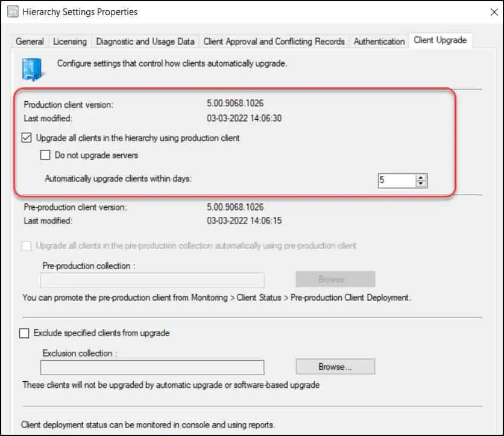
Task: Select Client Approval and Conflicting Records tab
Action: (x=274, y=42)
